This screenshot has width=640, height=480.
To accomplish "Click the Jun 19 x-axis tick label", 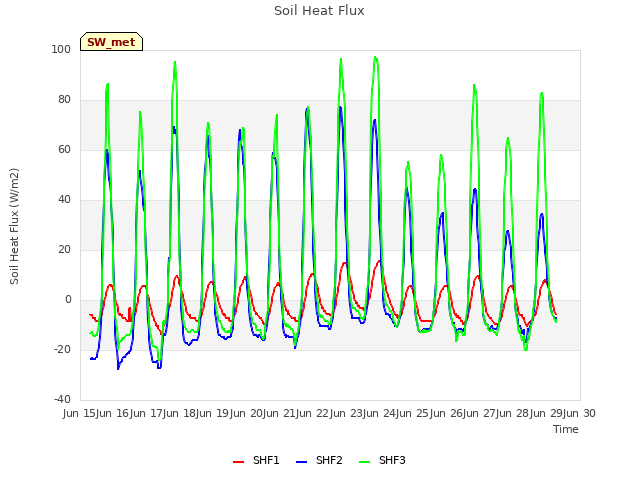I will tap(214, 413).
